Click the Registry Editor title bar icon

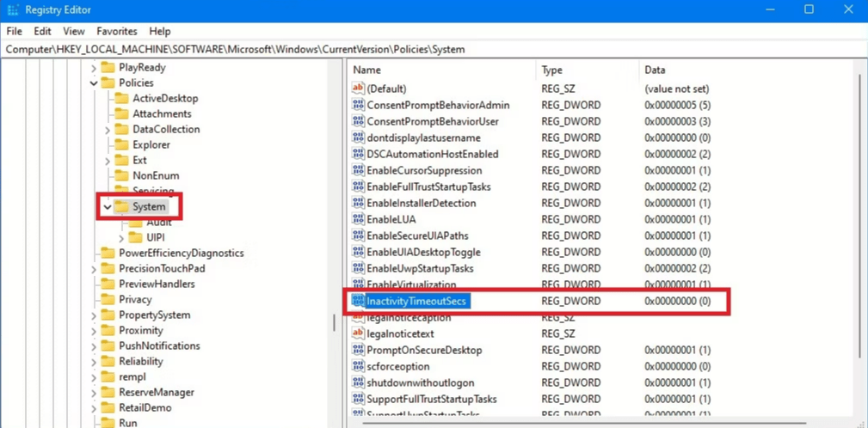click(12, 10)
